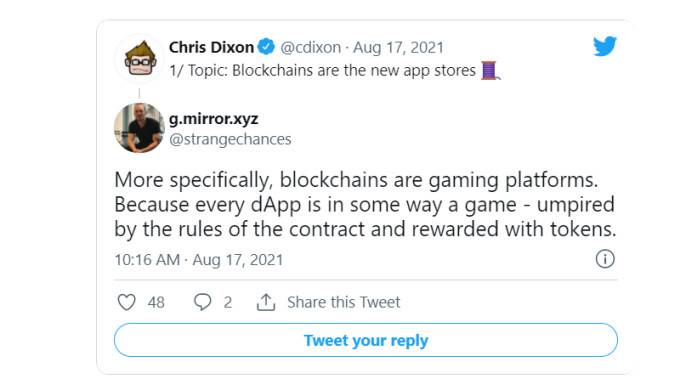Click the Chris Dixon display name
Viewport: 686px width, 391px height.
click(x=211, y=47)
